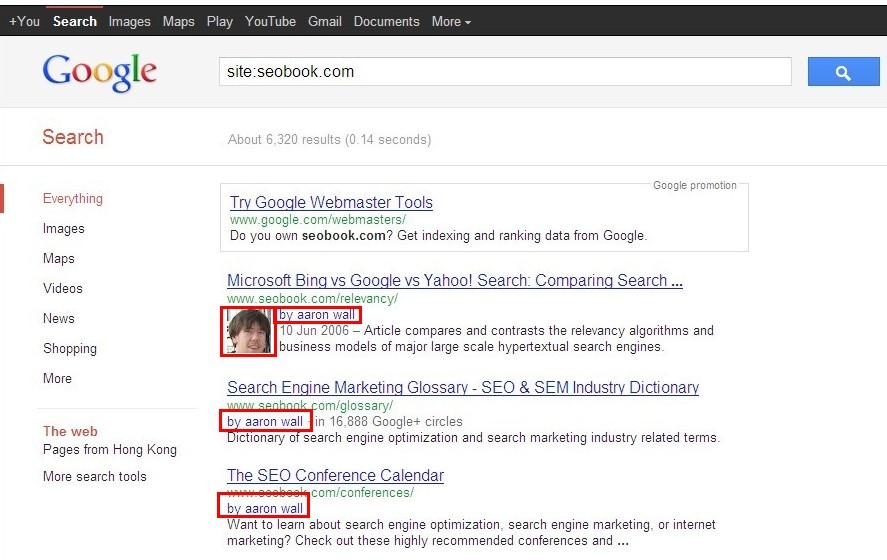Open Images in the top bar
The image size is (887, 560).
[130, 21]
